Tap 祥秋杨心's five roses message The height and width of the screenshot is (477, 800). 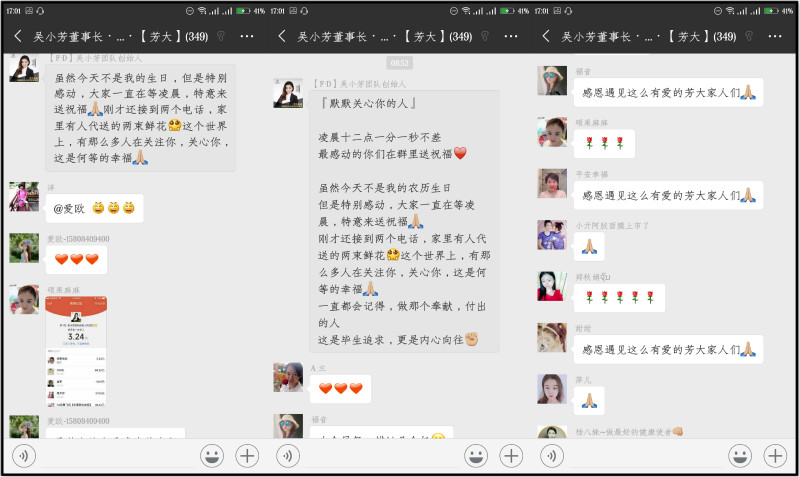click(619, 298)
